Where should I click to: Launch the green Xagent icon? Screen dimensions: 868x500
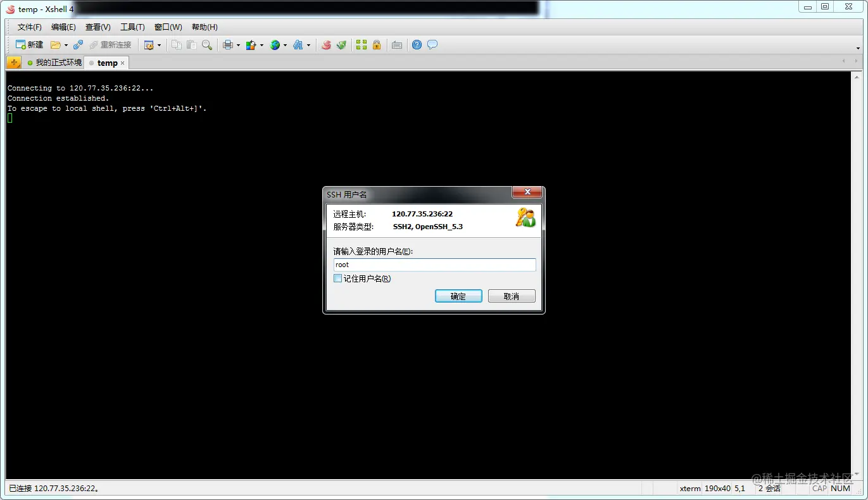point(341,45)
